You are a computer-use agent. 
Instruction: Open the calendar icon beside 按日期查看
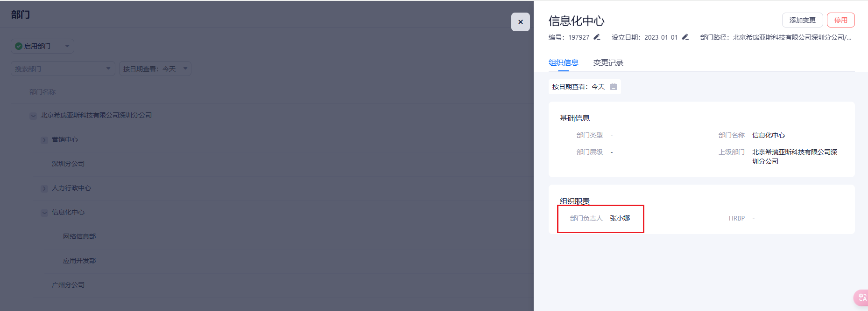(614, 87)
